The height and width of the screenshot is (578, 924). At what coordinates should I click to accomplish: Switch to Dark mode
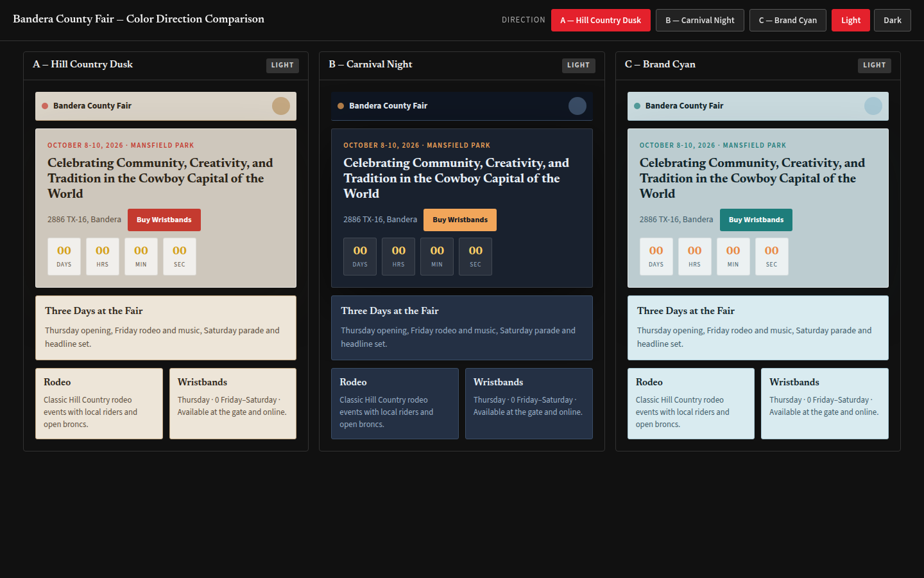893,20
